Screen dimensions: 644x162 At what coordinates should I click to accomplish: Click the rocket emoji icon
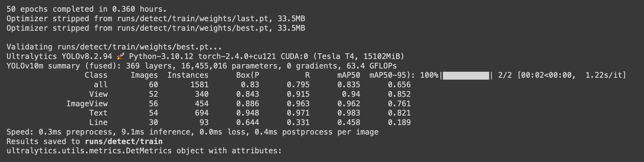(120, 56)
